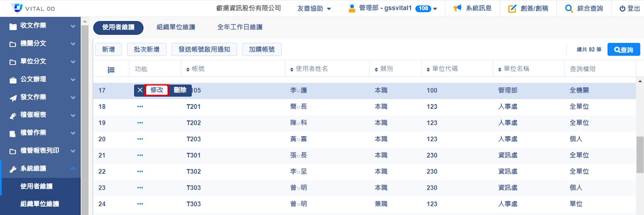The image size is (644, 215).
Task: Switch to the 全年工作日維護 tab
Action: 240,27
